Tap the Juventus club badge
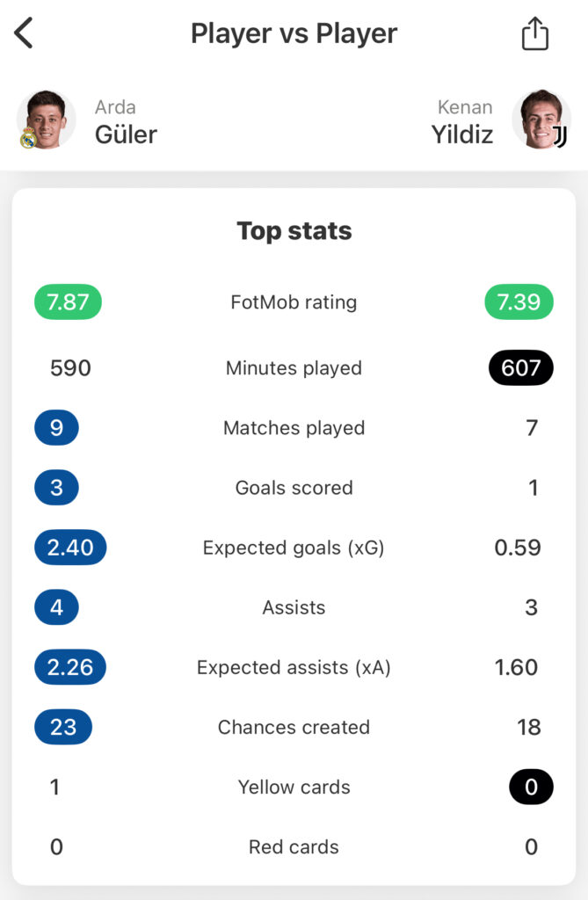 (x=560, y=136)
